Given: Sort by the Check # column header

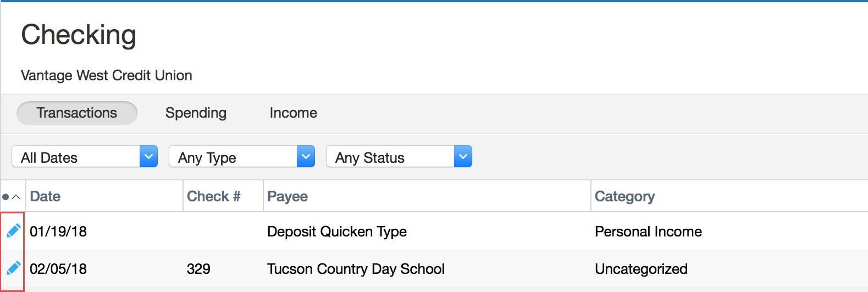Looking at the screenshot, I should [213, 196].
